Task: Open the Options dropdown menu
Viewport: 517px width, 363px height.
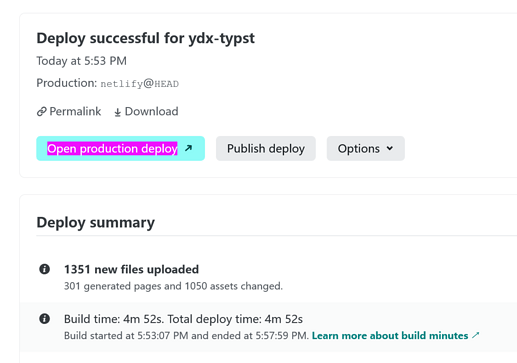Action: click(366, 148)
